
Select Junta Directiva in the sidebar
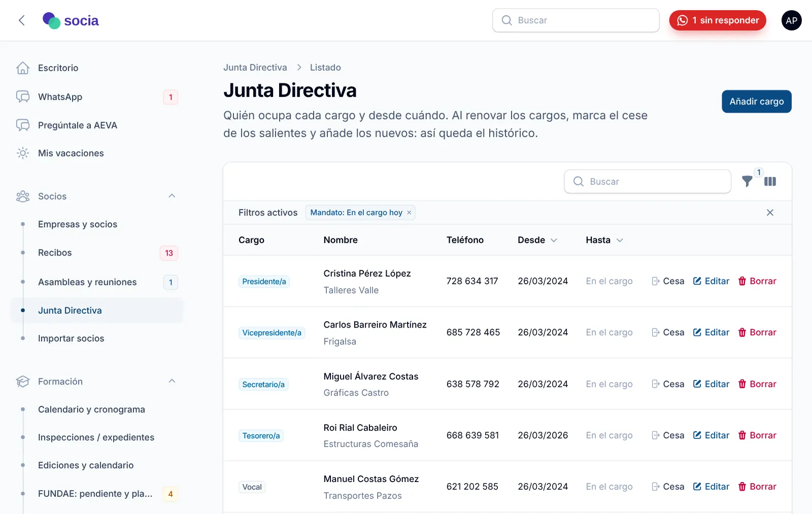click(96, 310)
